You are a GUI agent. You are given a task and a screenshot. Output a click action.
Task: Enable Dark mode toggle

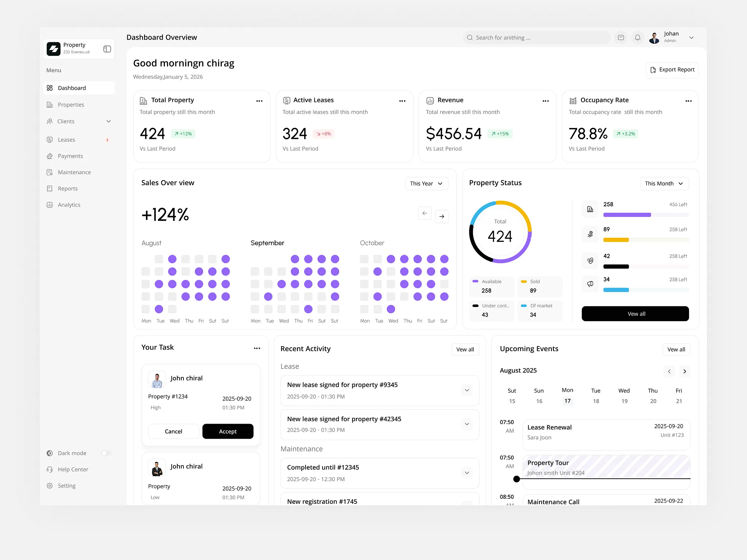coord(106,453)
